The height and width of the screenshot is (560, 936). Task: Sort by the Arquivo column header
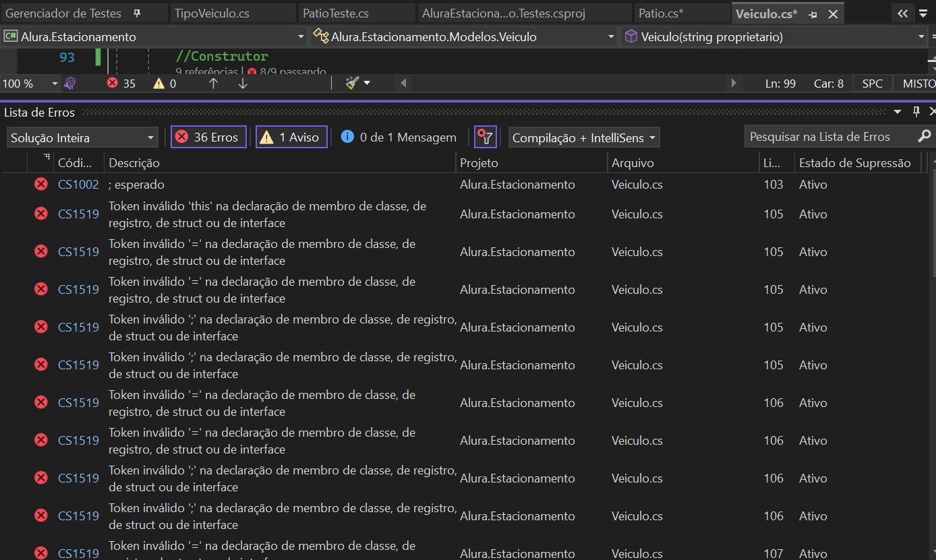[x=683, y=162]
